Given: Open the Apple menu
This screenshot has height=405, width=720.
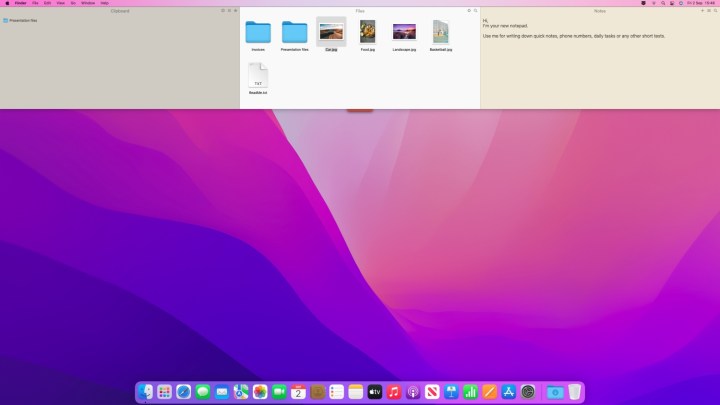Looking at the screenshot, I should (x=7, y=3).
